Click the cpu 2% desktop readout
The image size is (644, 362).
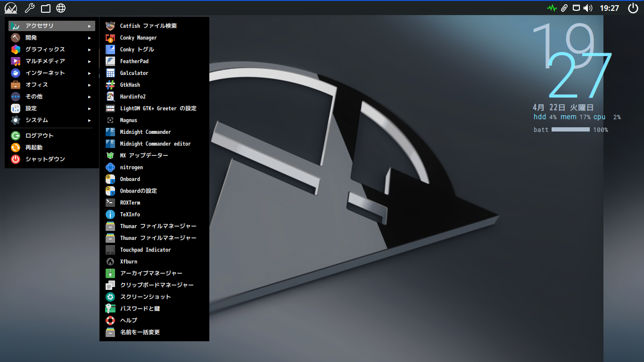pyautogui.click(x=607, y=117)
